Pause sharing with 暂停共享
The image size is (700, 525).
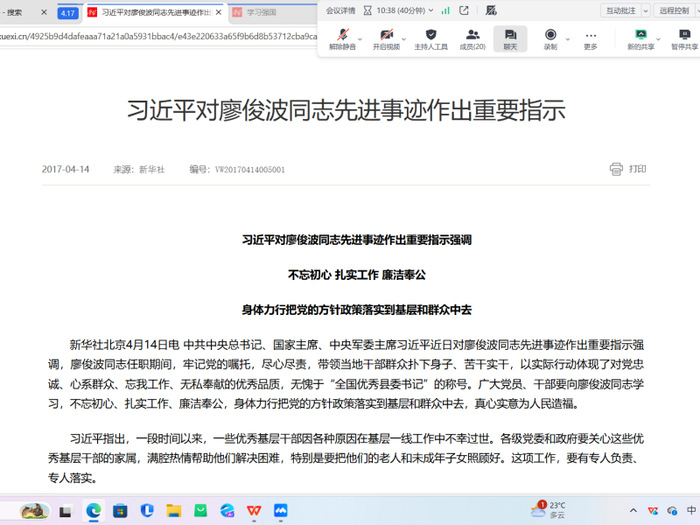[x=684, y=37]
